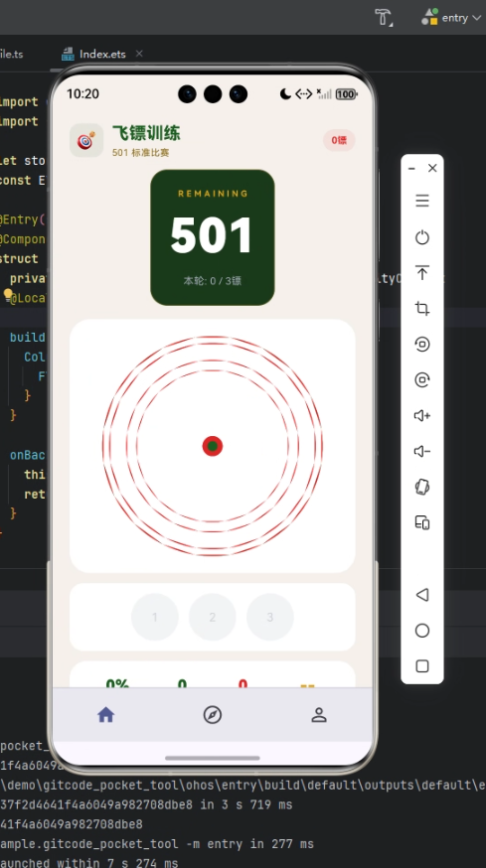Open the emulator hamburger menu
The image size is (486, 868).
tap(422, 201)
